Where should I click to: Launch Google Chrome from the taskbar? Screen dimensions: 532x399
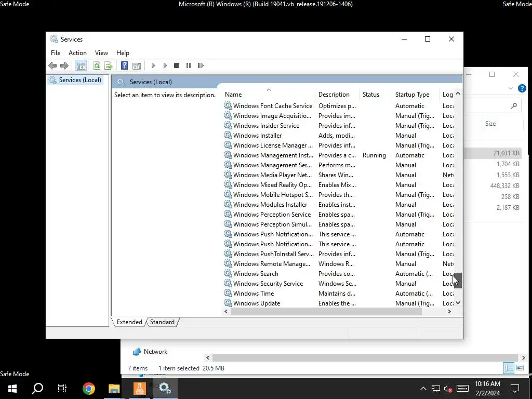[88, 388]
